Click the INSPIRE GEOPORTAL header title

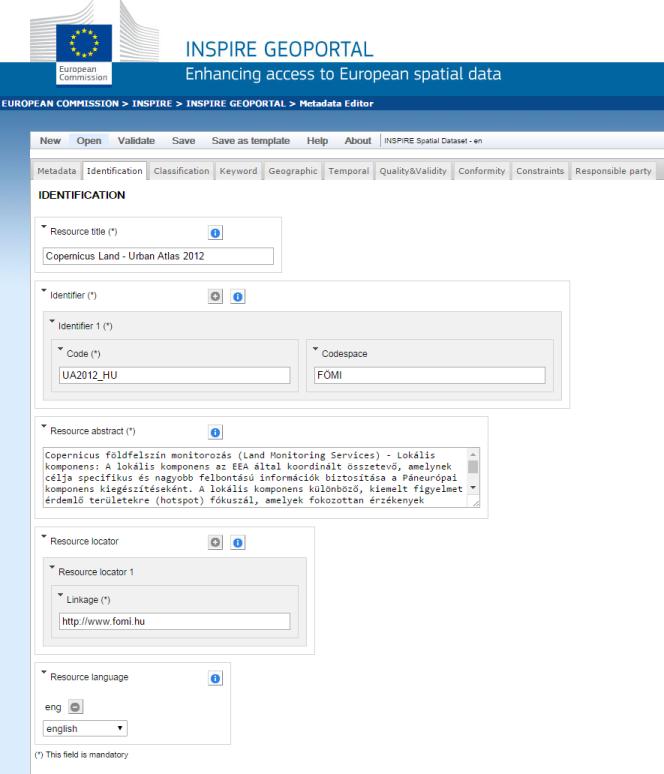(x=279, y=49)
